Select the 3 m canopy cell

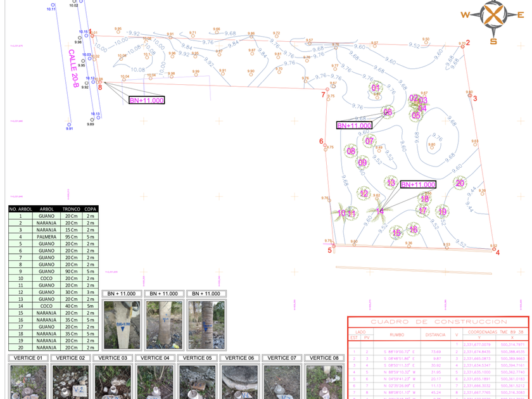point(90,292)
